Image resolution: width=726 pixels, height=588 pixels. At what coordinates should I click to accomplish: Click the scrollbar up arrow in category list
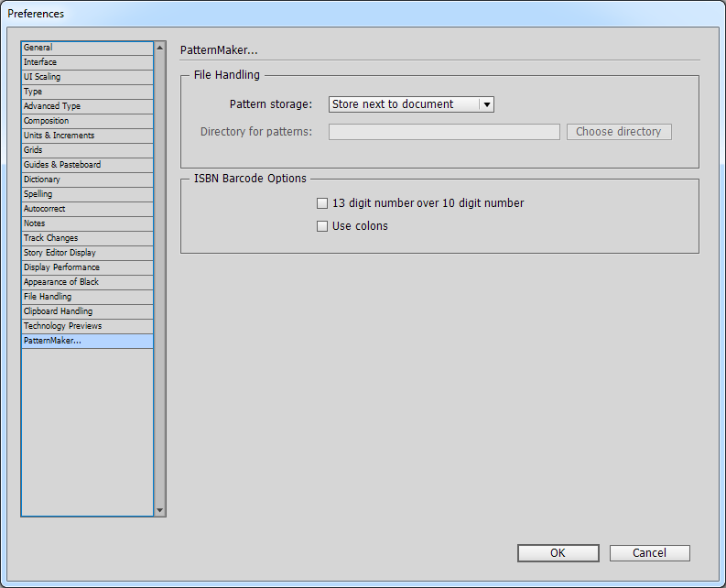(x=160, y=48)
